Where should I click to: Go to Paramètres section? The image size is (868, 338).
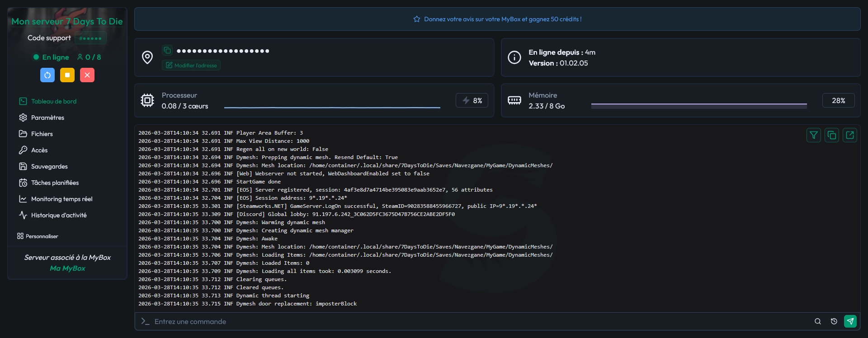pos(47,117)
